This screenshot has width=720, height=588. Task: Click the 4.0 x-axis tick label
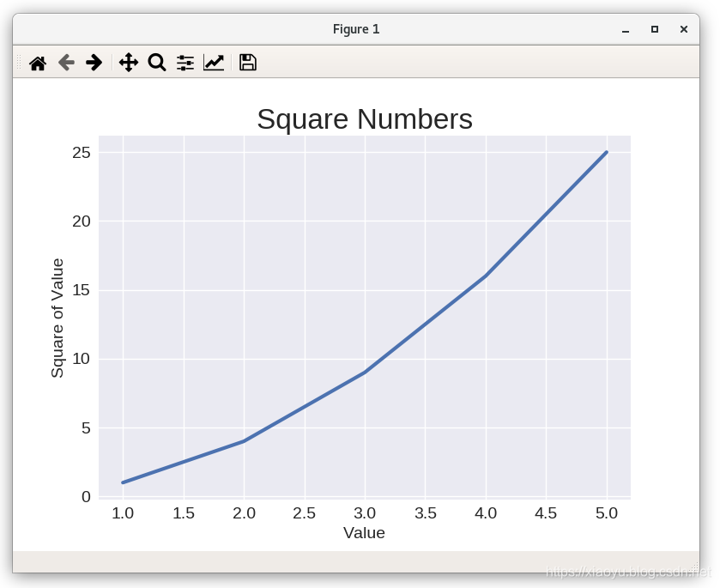tap(486, 513)
